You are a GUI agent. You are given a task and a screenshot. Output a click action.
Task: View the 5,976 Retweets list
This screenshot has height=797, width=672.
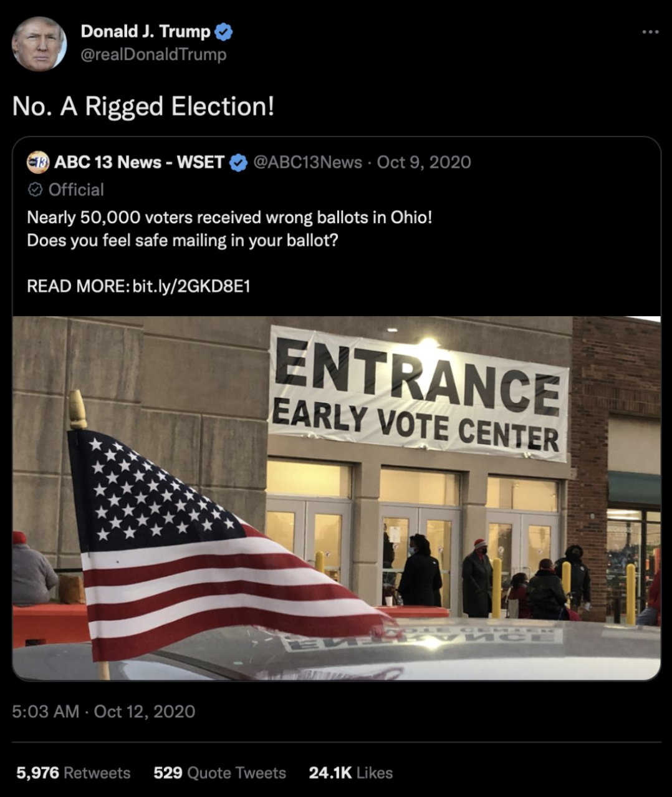click(74, 773)
